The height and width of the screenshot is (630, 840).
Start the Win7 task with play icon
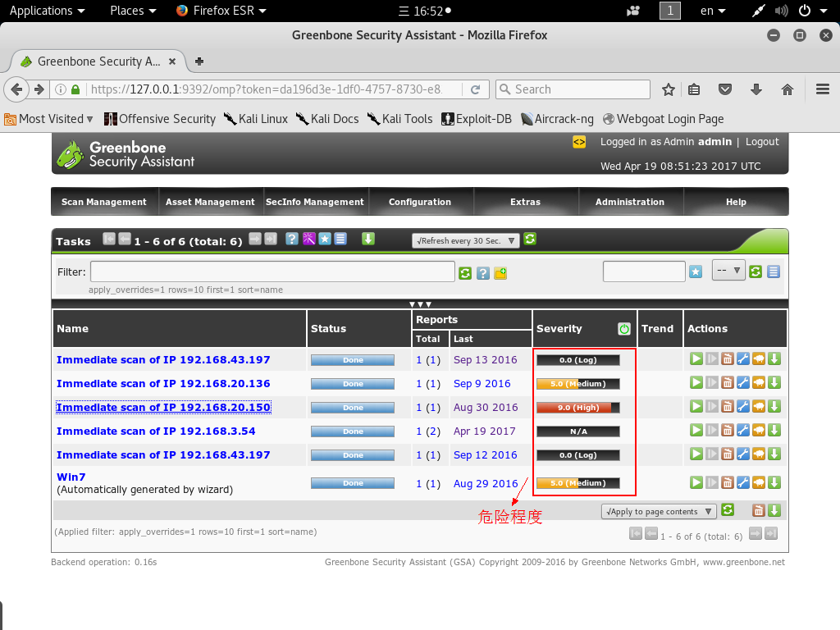pyautogui.click(x=696, y=482)
